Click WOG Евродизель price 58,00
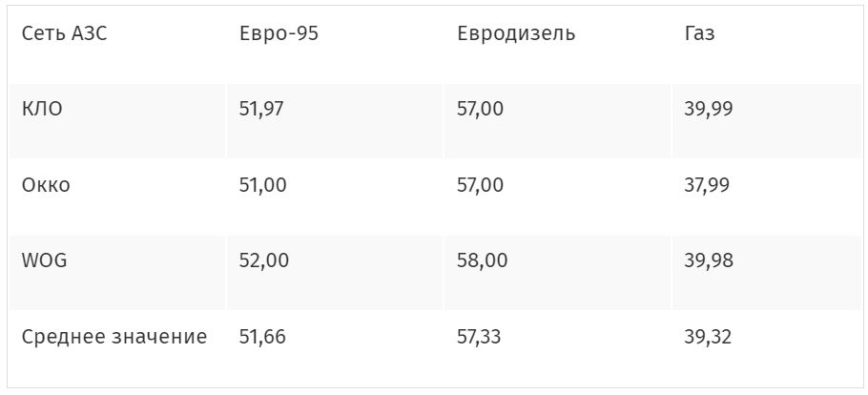 tap(482, 260)
